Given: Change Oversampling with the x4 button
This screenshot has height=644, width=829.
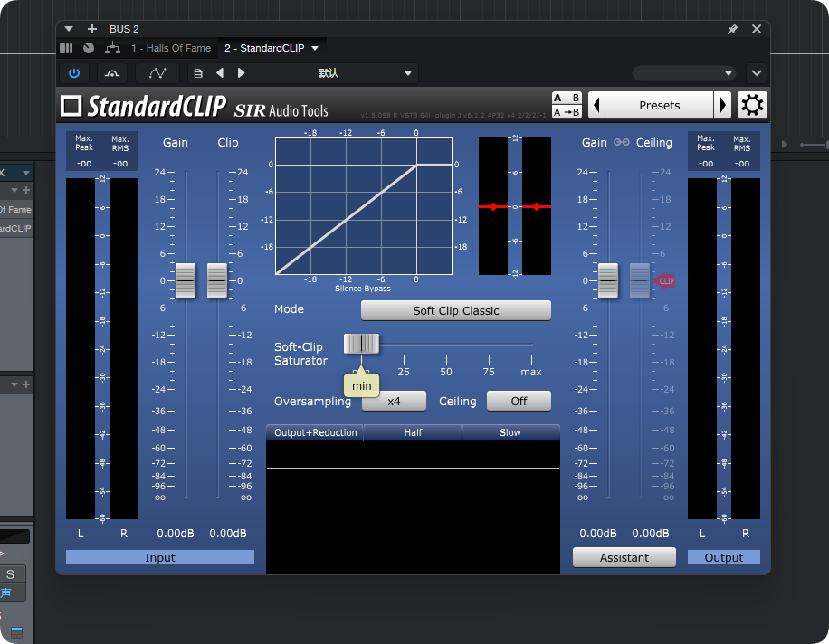Looking at the screenshot, I should [x=394, y=401].
